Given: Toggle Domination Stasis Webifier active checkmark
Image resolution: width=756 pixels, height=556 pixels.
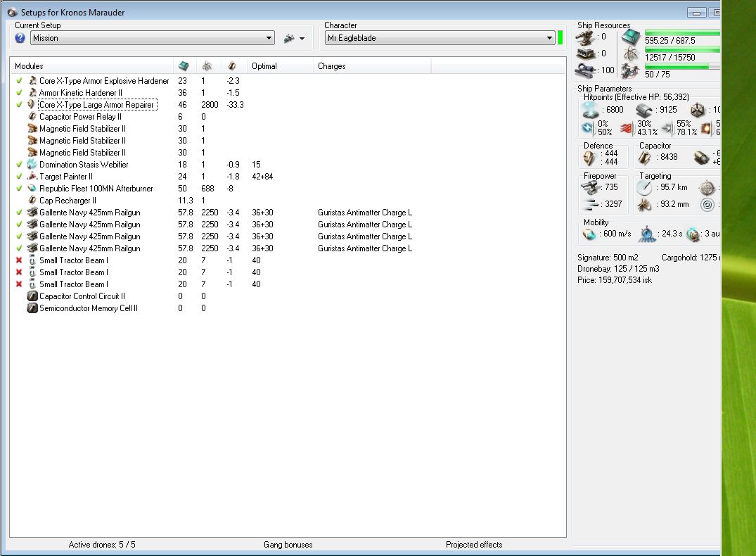Looking at the screenshot, I should pyautogui.click(x=19, y=165).
